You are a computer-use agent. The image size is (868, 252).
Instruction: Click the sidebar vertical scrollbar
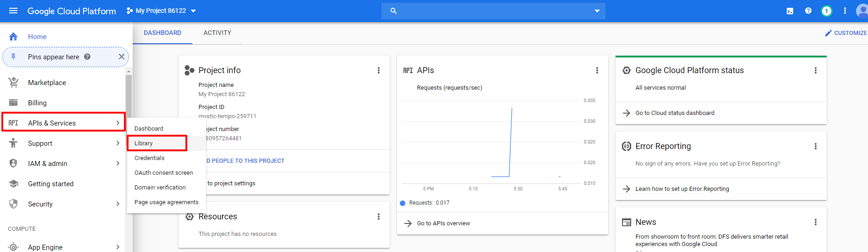pos(129,97)
